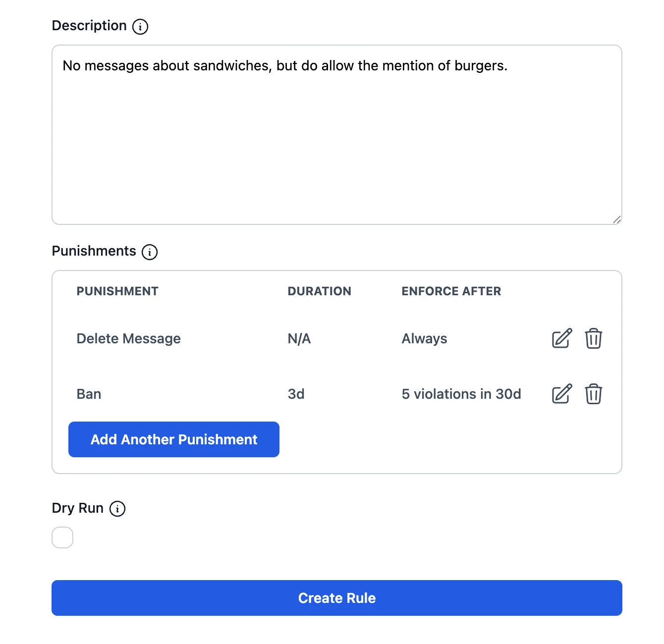Select the Ban punishment name
The image size is (664, 644).
(89, 394)
